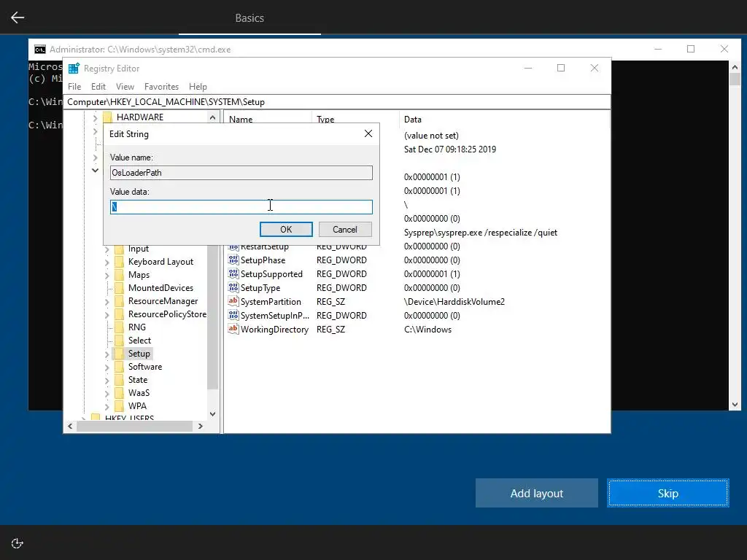Image resolution: width=747 pixels, height=560 pixels.
Task: Click the DWORD icon next to SetupType
Action: [x=233, y=287]
